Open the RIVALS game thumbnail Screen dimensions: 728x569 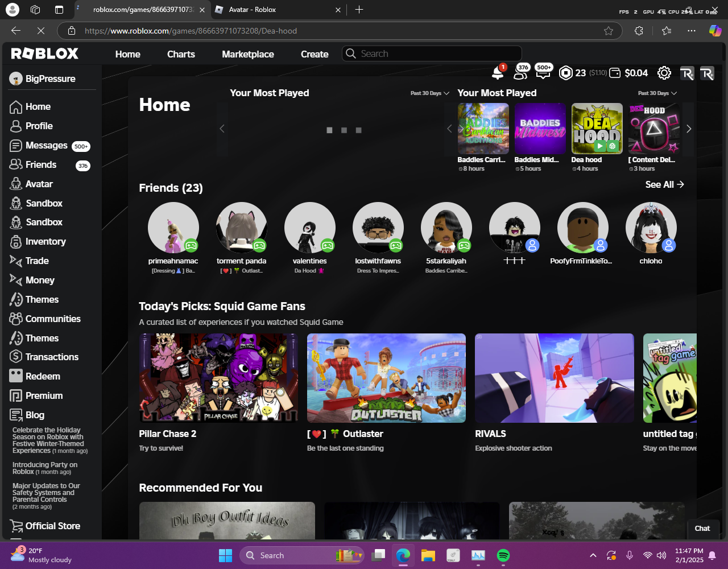point(555,378)
